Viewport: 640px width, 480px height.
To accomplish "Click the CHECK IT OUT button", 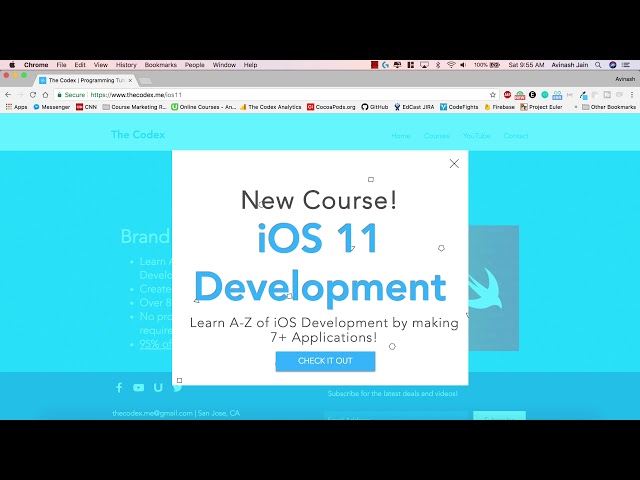I will pos(325,361).
